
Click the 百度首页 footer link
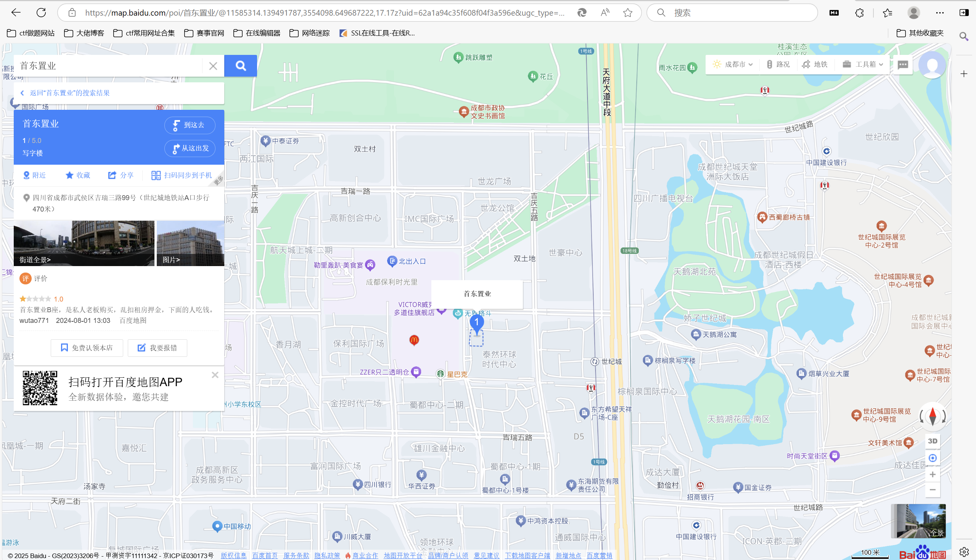[265, 555]
